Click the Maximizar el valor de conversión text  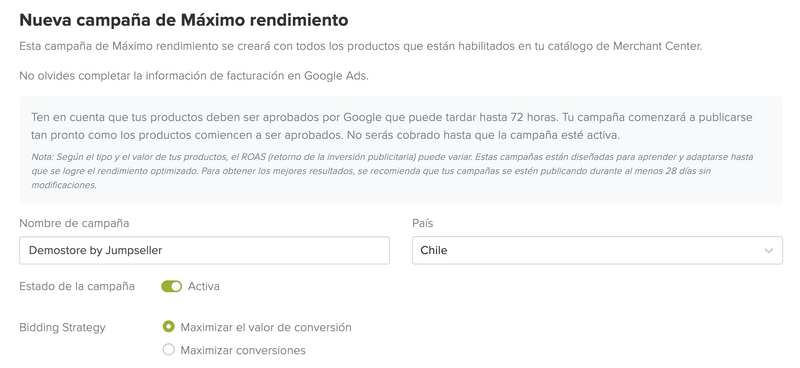coord(266,327)
